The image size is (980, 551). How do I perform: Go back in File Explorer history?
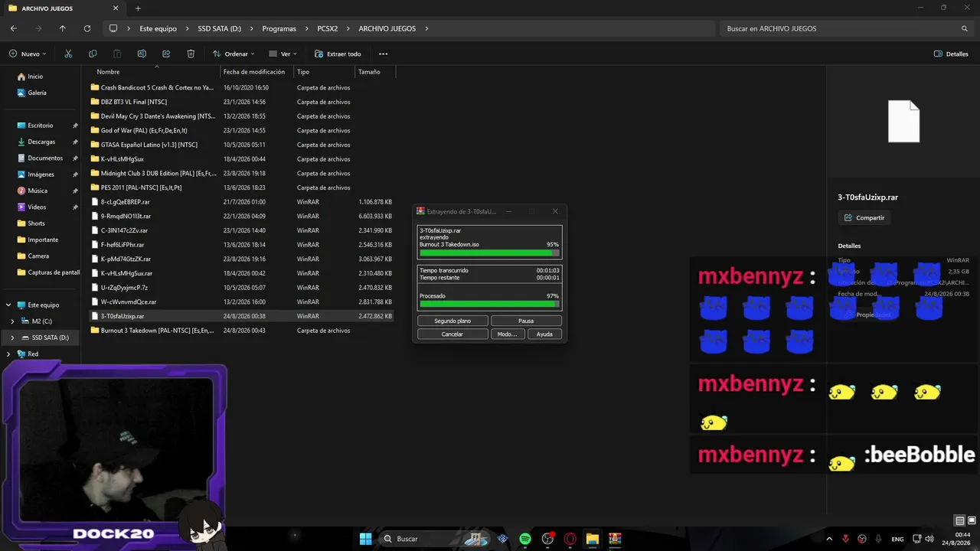(14, 28)
